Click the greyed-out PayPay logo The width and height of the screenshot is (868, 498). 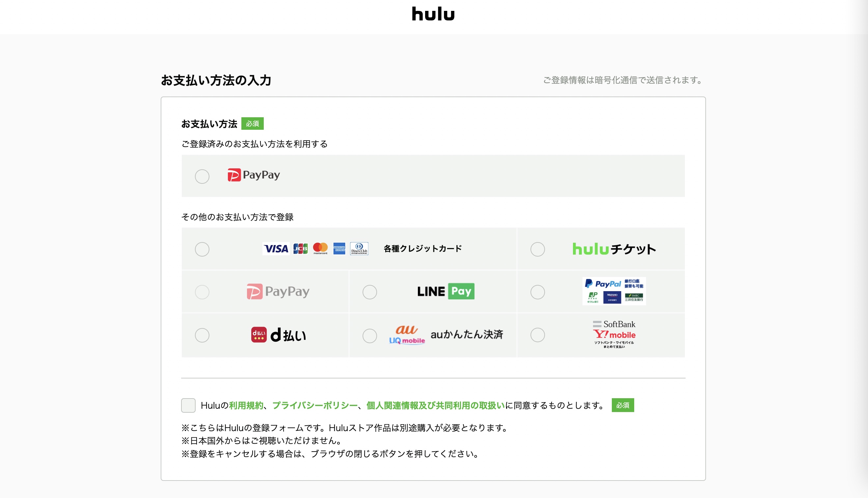coord(278,292)
